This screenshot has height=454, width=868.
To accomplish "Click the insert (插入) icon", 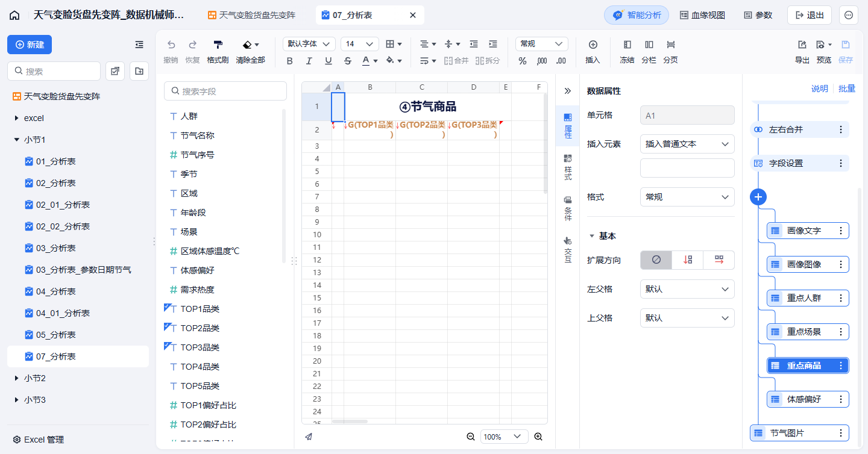I will 593,45.
